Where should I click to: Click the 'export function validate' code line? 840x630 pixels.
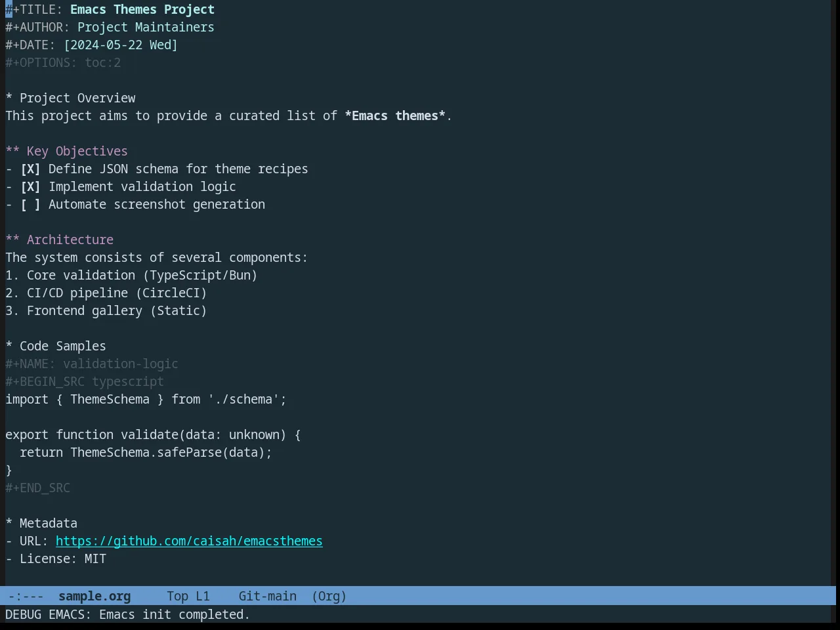click(153, 434)
